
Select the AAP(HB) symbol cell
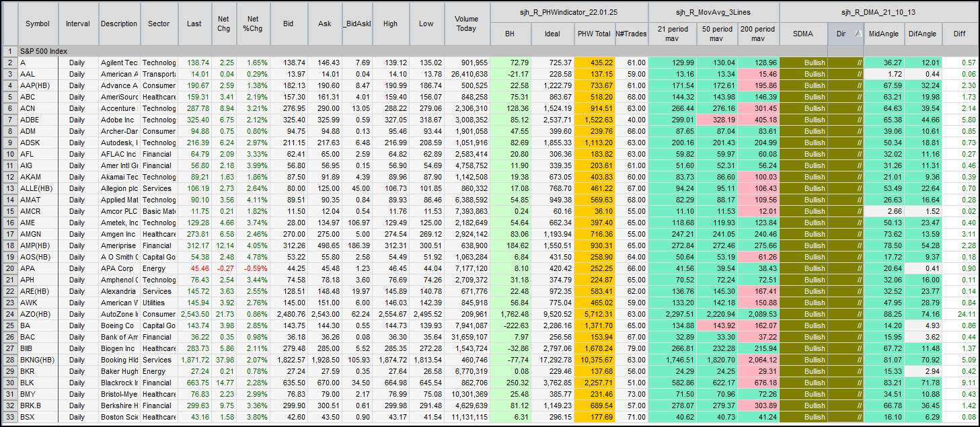coord(38,85)
